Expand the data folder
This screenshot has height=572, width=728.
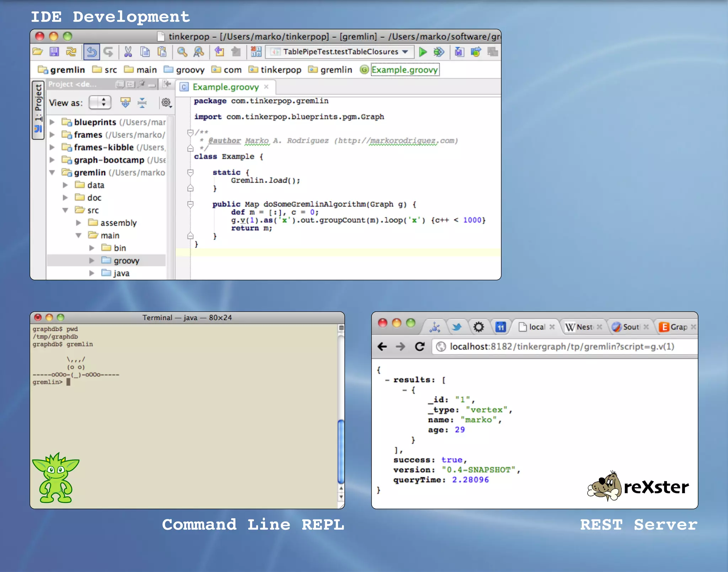pos(65,185)
